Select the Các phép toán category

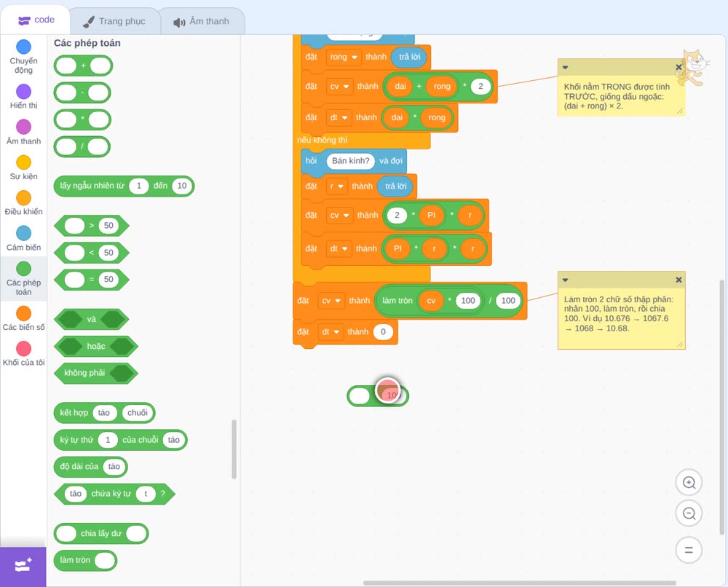click(24, 278)
